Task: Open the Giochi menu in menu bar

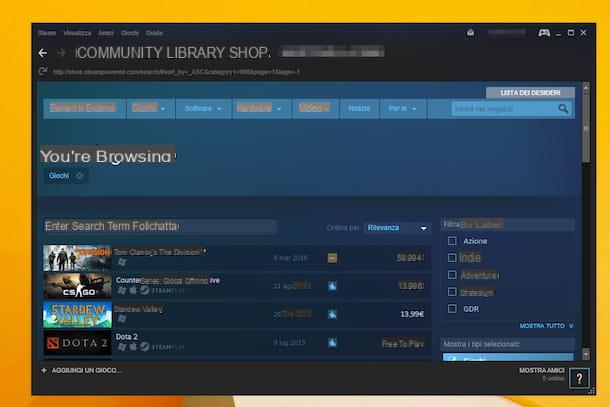Action: (130, 33)
